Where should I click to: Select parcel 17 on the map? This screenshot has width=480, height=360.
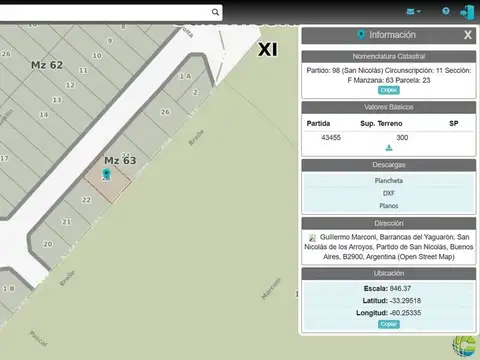(x=4, y=159)
